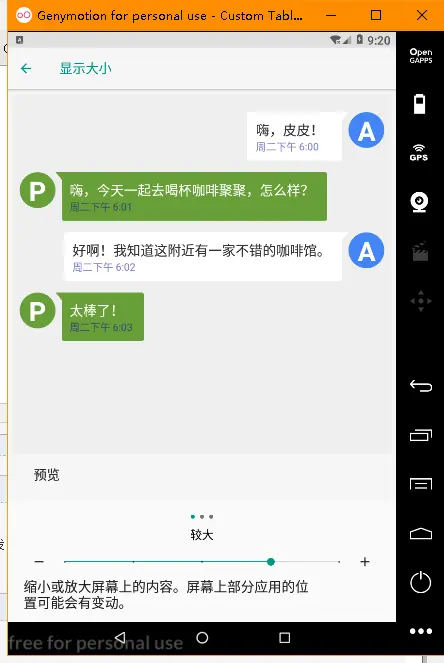
Task: Tap Android navigation bar back triangle
Action: pos(120,638)
